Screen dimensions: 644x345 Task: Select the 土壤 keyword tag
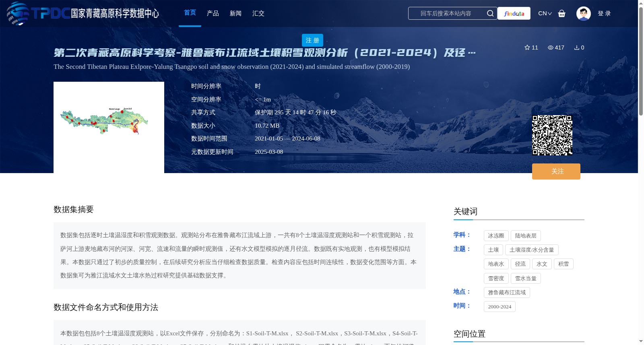[493, 250]
